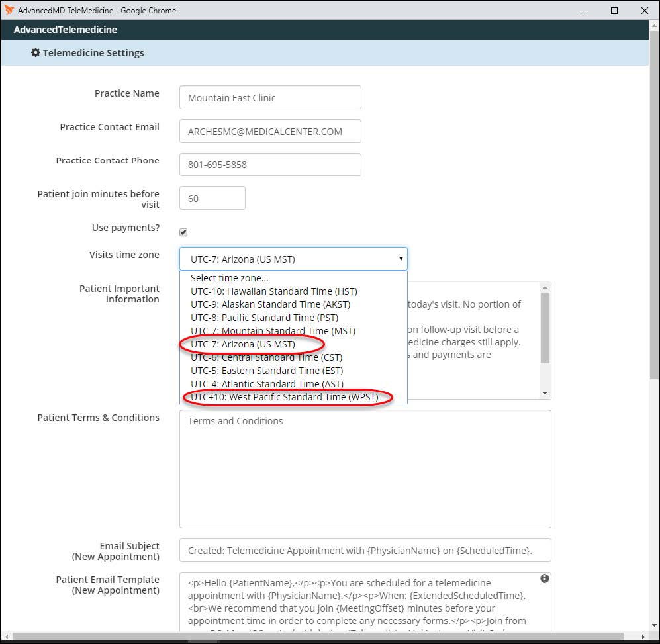Choose UTC+10 West Pacific Standard Time option
Viewport: 660px width, 644px height.
(293, 397)
